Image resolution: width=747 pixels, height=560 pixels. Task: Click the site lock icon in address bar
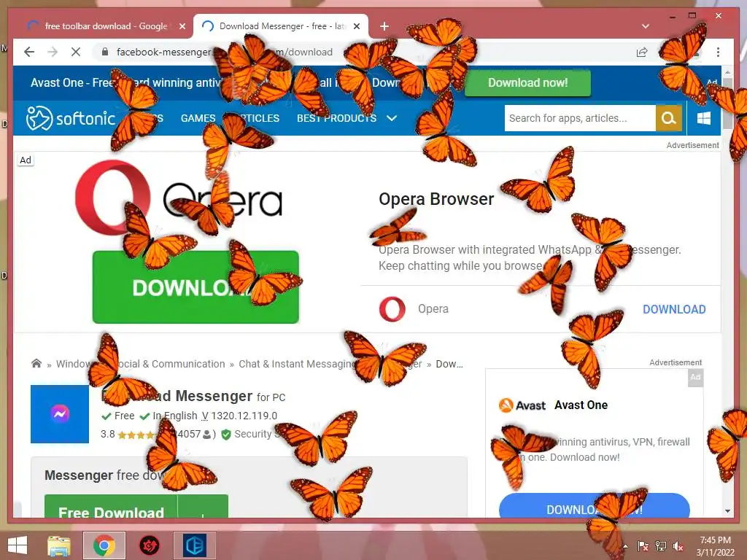pyautogui.click(x=105, y=52)
